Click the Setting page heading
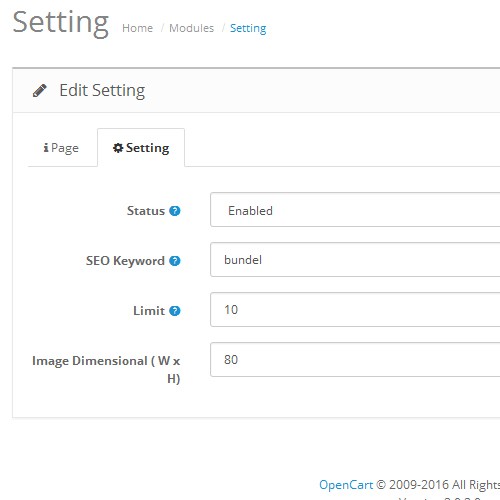The height and width of the screenshot is (500, 500). [x=61, y=23]
